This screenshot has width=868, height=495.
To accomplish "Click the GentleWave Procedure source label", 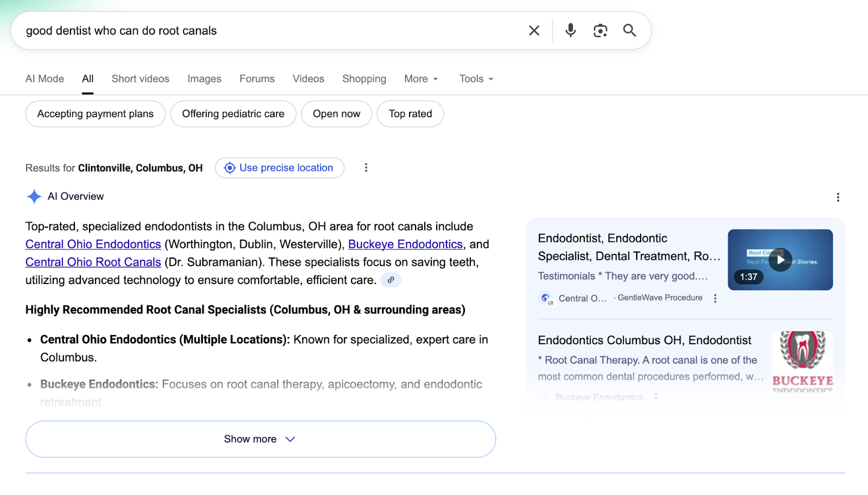I will (660, 298).
